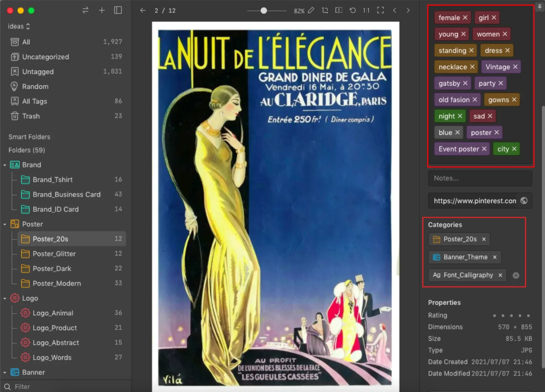Collapse the Logo folder group
Image resolution: width=545 pixels, height=392 pixels.
[5, 298]
